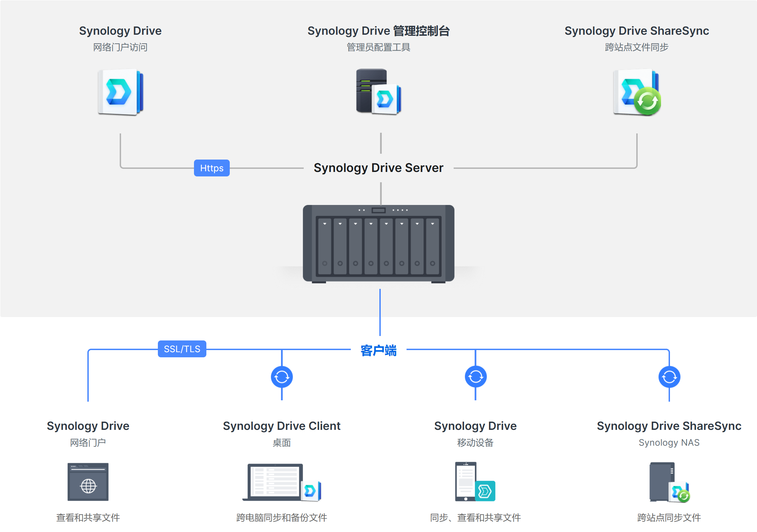Click the '移动设备' subtitle

pyautogui.click(x=475, y=443)
